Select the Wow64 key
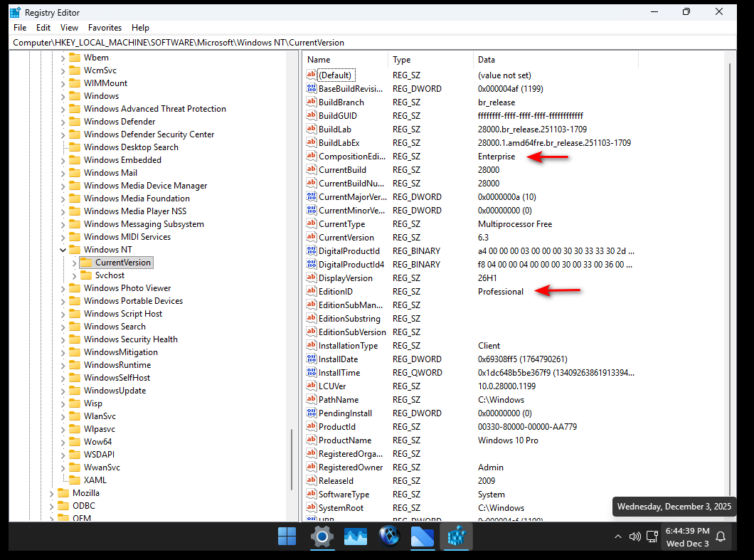 pos(97,442)
